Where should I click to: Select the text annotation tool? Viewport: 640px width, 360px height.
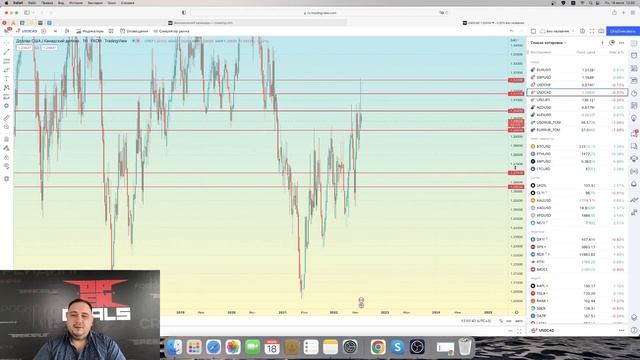[7, 79]
